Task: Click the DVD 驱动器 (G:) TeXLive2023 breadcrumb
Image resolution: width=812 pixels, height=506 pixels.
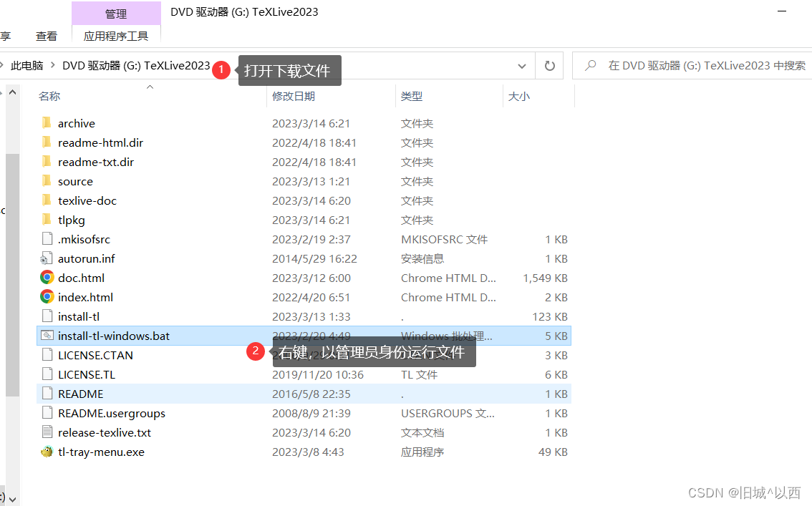Action: click(x=136, y=66)
